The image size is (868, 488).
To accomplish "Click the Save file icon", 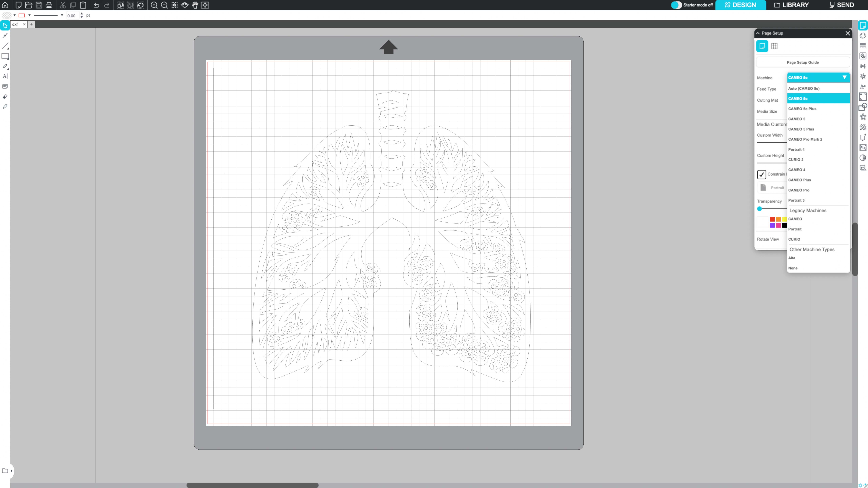I will tap(39, 5).
